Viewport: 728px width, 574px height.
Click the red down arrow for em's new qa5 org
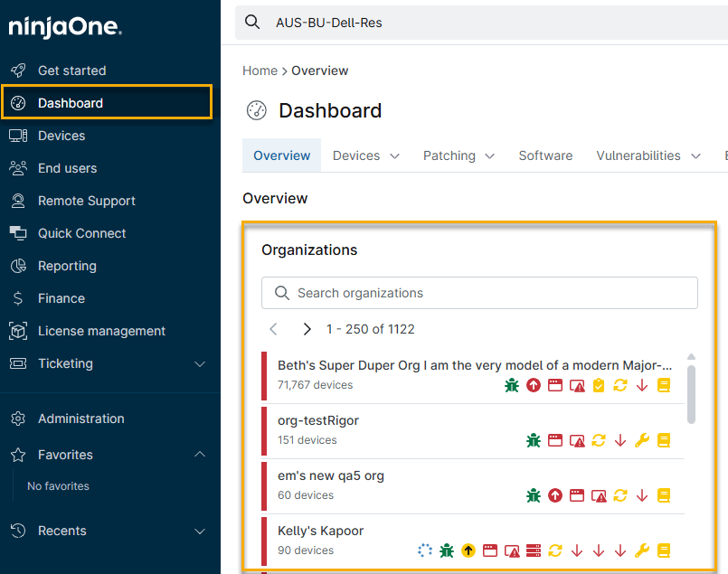coord(640,495)
